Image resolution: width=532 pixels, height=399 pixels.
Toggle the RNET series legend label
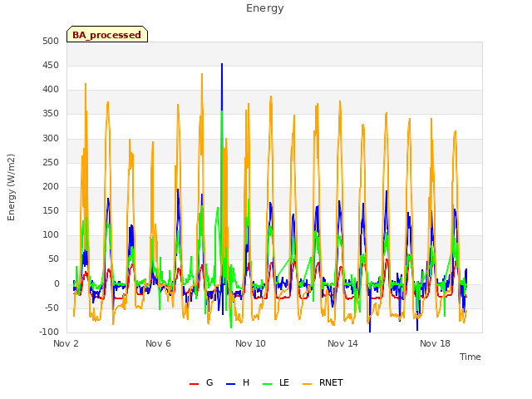331,382
